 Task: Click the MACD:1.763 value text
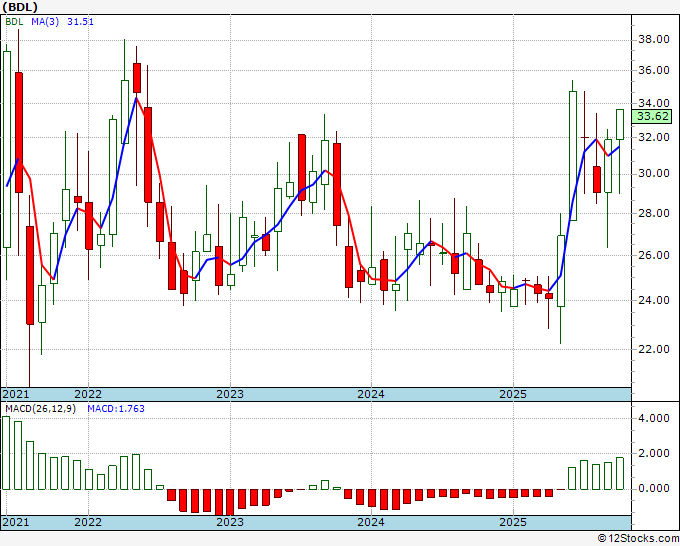[116, 409]
